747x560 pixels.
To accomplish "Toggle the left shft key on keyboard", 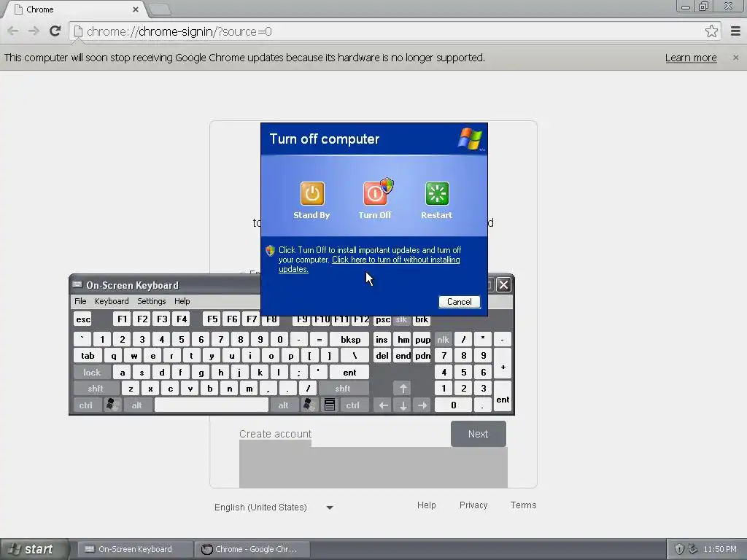I will click(96, 389).
